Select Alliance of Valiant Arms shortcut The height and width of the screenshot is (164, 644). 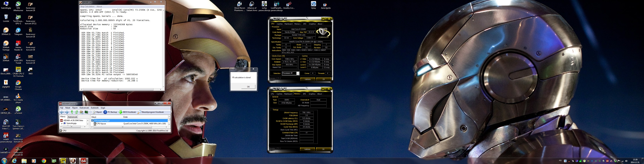click(x=252, y=6)
